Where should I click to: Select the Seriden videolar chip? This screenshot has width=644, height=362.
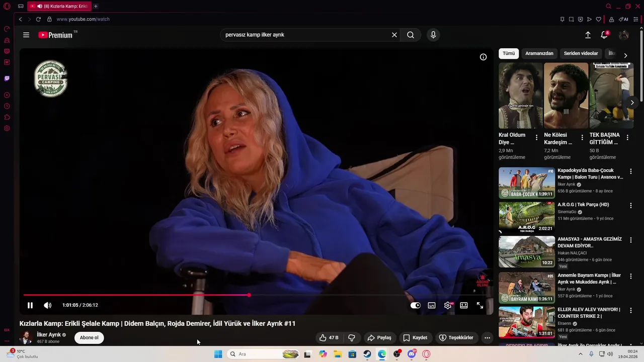581,53
